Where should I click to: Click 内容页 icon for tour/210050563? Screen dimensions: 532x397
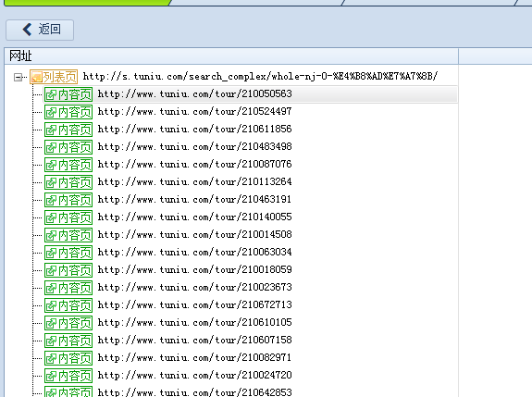click(x=68, y=94)
